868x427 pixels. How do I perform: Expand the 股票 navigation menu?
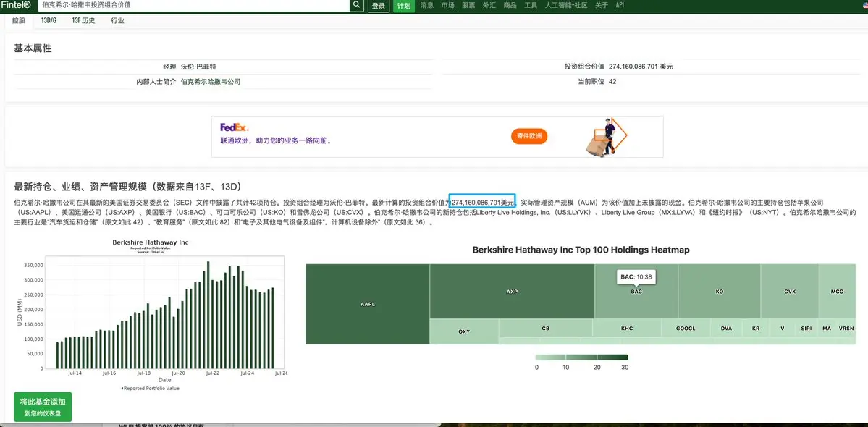468,6
